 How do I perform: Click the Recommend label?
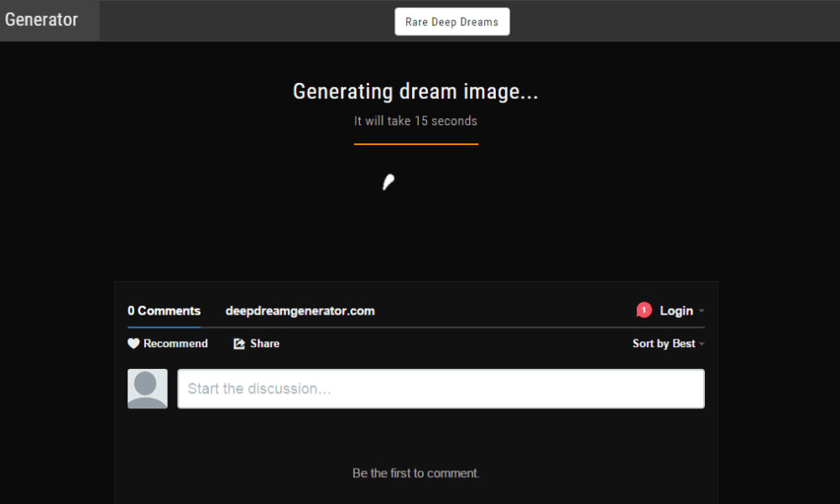(x=175, y=343)
